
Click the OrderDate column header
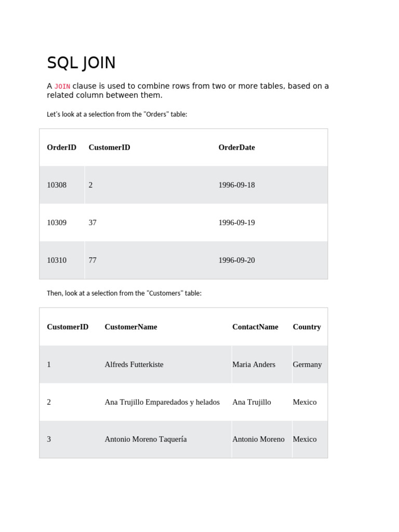[236, 148]
